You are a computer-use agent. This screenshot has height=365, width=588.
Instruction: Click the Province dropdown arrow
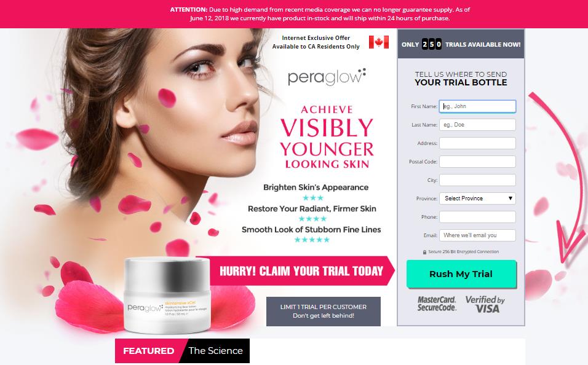click(510, 198)
